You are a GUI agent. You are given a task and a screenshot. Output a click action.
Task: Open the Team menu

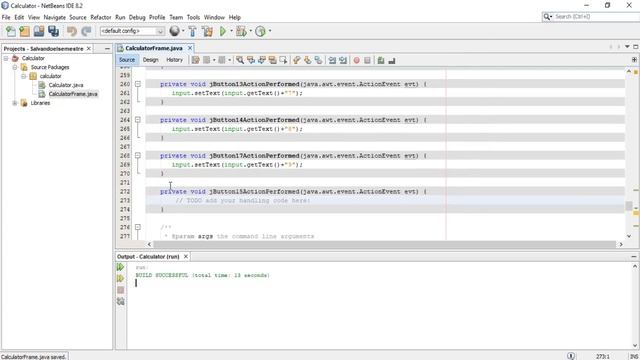tap(176, 17)
